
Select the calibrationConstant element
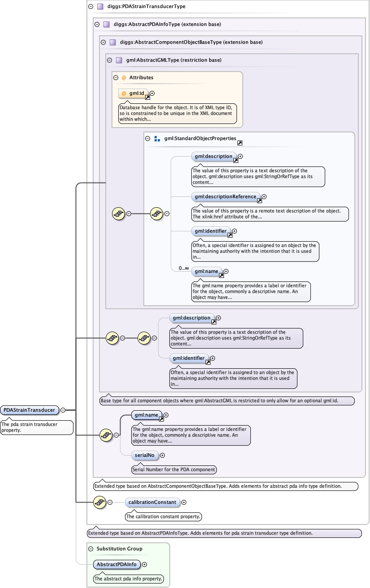pos(152,502)
